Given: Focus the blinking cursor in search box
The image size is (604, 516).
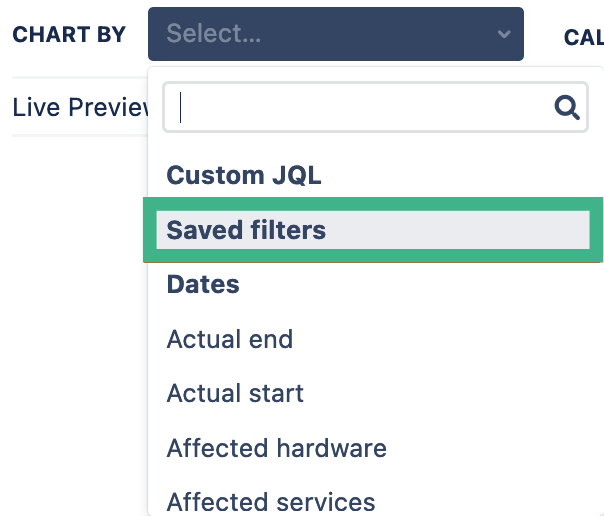Looking at the screenshot, I should pyautogui.click(x=180, y=107).
